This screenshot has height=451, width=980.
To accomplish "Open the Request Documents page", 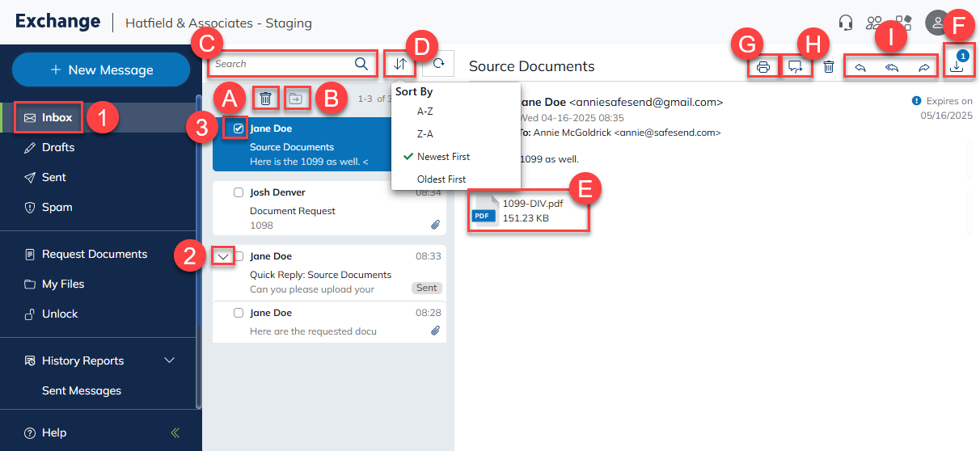I will 95,254.
